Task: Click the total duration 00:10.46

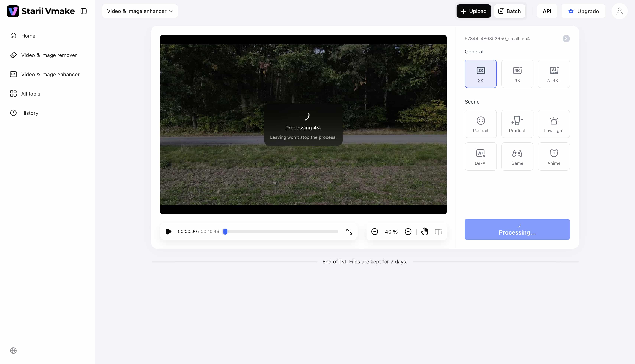Action: (210, 232)
